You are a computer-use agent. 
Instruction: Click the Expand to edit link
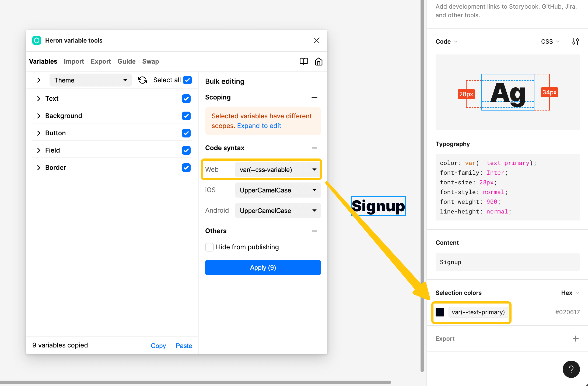[258, 126]
